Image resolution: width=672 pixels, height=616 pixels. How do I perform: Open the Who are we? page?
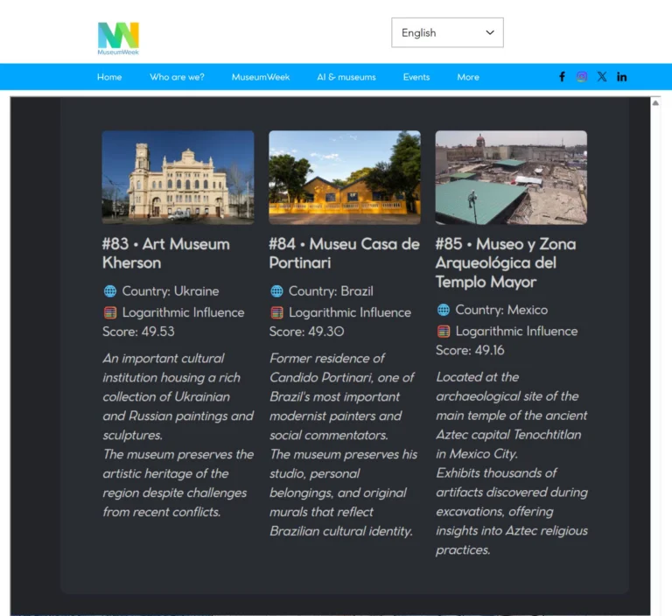(x=177, y=77)
